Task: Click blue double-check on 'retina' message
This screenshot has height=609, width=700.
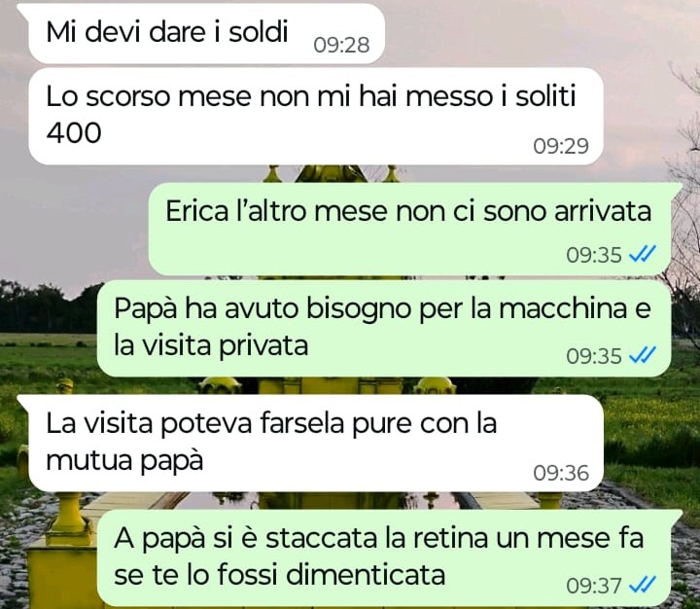Action: [x=642, y=585]
